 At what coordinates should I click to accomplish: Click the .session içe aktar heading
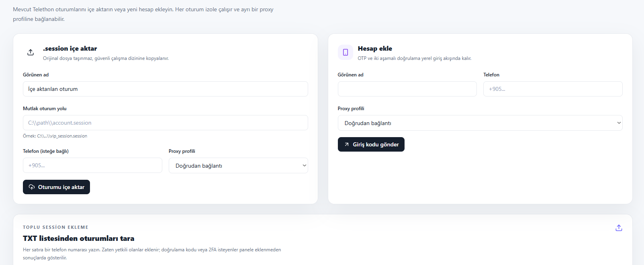70,49
